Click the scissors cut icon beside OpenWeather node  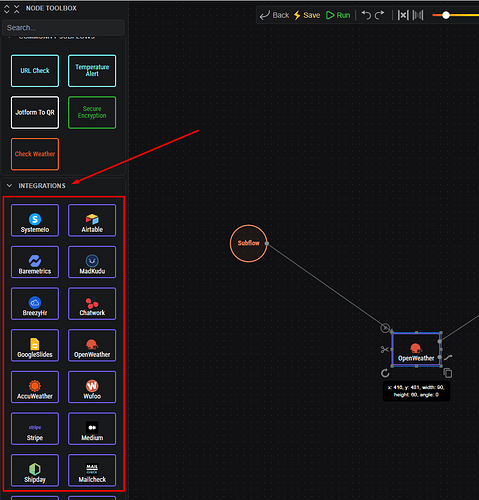point(385,349)
